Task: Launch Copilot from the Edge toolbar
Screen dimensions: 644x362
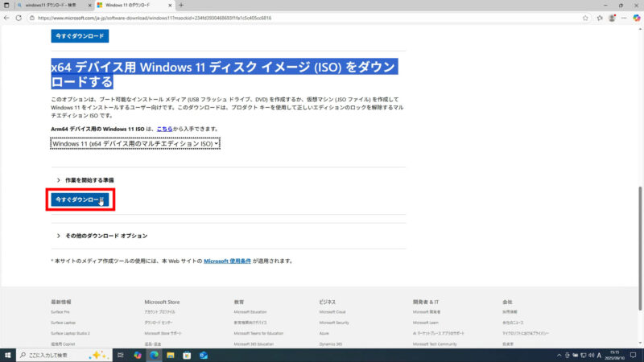Action: click(x=637, y=17)
